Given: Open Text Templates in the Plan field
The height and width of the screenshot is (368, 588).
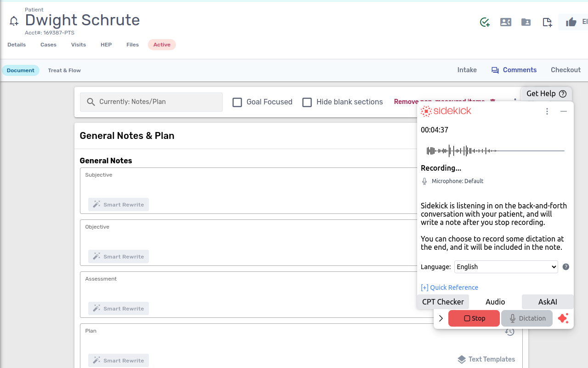Looking at the screenshot, I should pyautogui.click(x=486, y=359).
